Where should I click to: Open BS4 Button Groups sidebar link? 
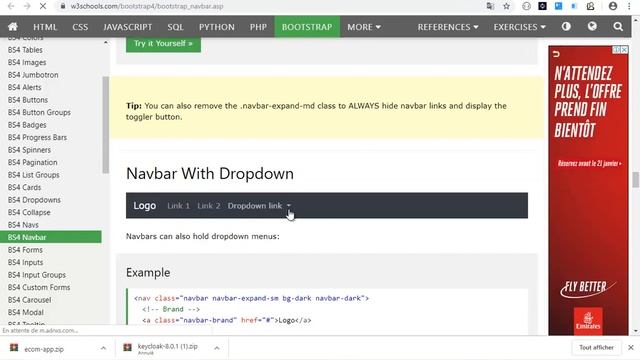39,112
